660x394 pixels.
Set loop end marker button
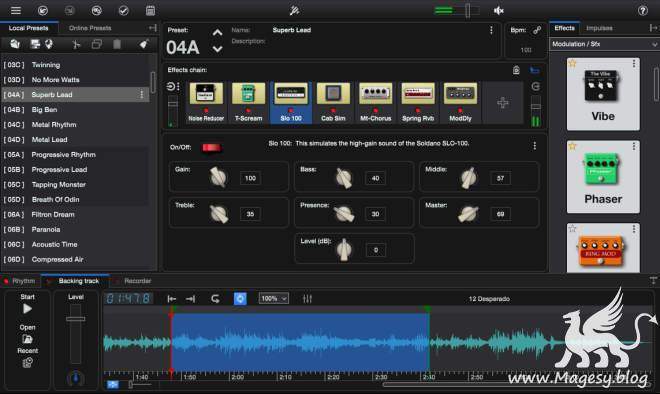point(191,299)
